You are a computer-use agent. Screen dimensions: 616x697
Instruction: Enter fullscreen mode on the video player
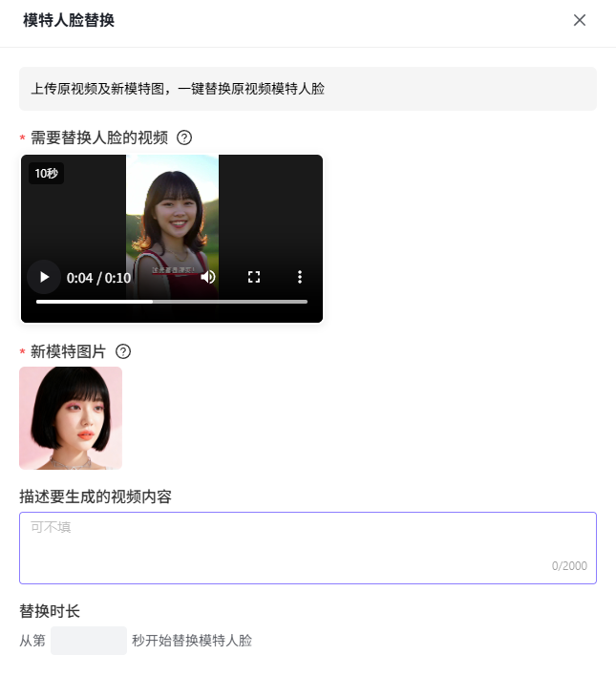(x=254, y=277)
